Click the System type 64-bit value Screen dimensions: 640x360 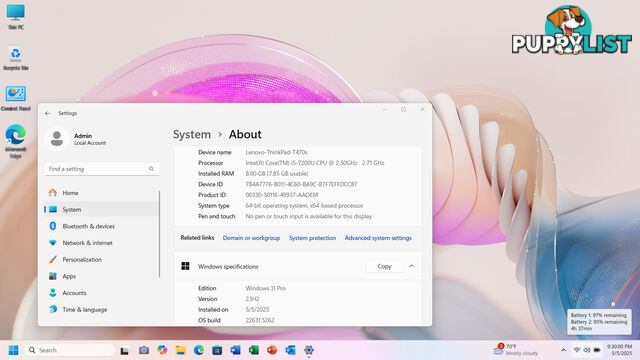(x=304, y=206)
